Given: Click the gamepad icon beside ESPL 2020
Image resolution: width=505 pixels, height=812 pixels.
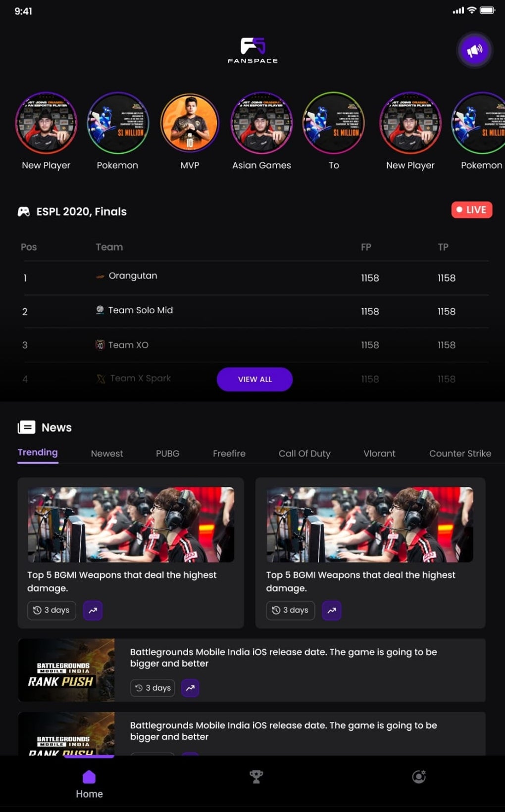Looking at the screenshot, I should [x=24, y=212].
